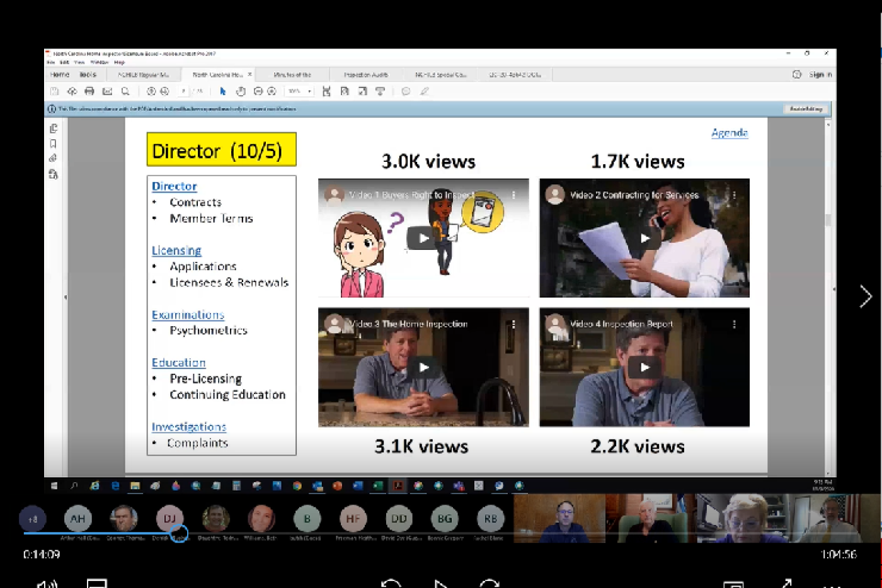Click the zoom out minus icon
The image size is (882, 588).
point(258,91)
